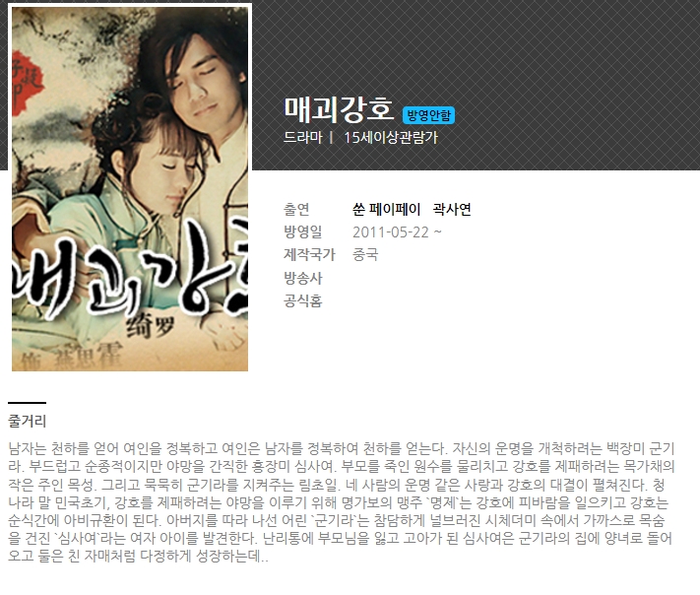The height and width of the screenshot is (595, 700).
Task: Click the 줄거리 synopsis heading
Action: point(28,421)
